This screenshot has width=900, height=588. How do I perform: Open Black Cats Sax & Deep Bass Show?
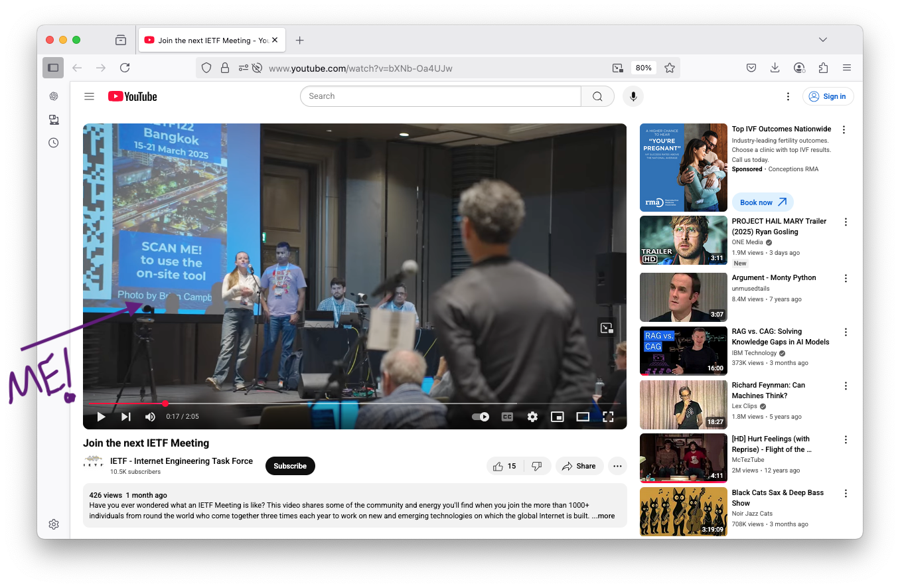[778, 498]
